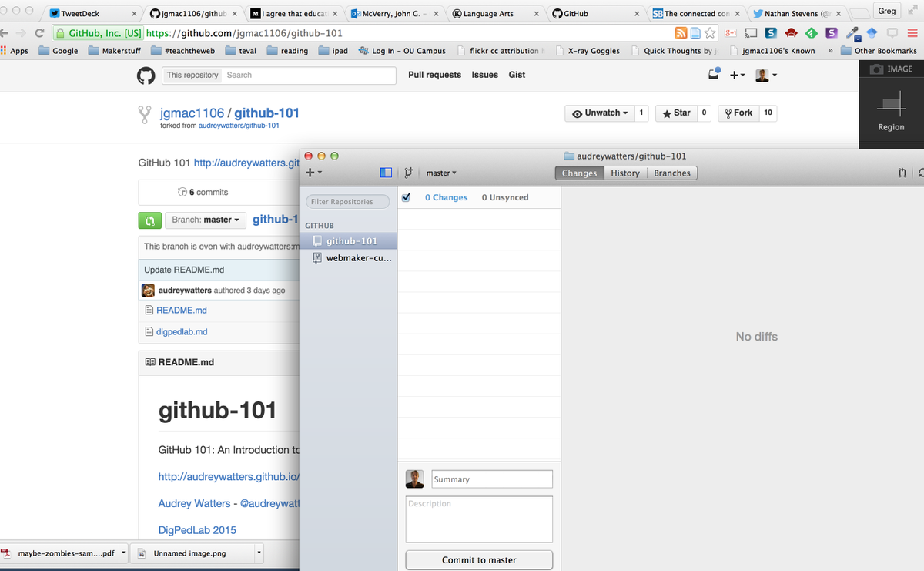Open the README.md file link
Viewport: 924px width, 571px height.
(181, 311)
